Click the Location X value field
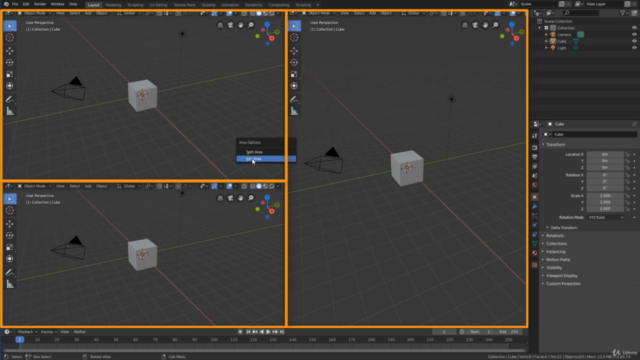Viewport: 640px width, 360px height. click(605, 154)
